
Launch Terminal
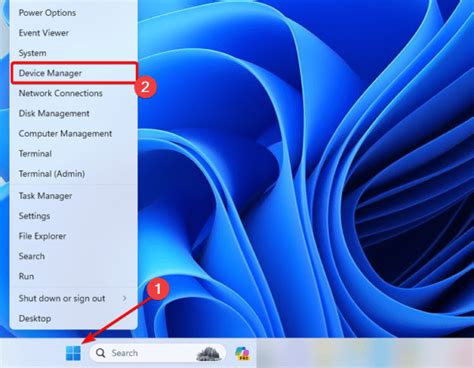point(74,154)
